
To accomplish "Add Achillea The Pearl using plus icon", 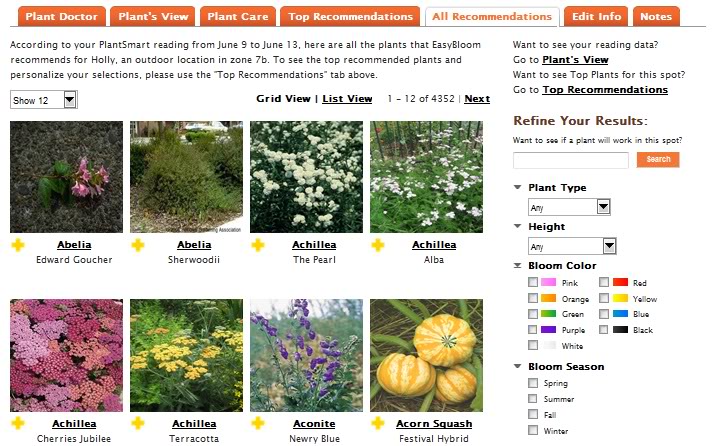I will pyautogui.click(x=258, y=245).
